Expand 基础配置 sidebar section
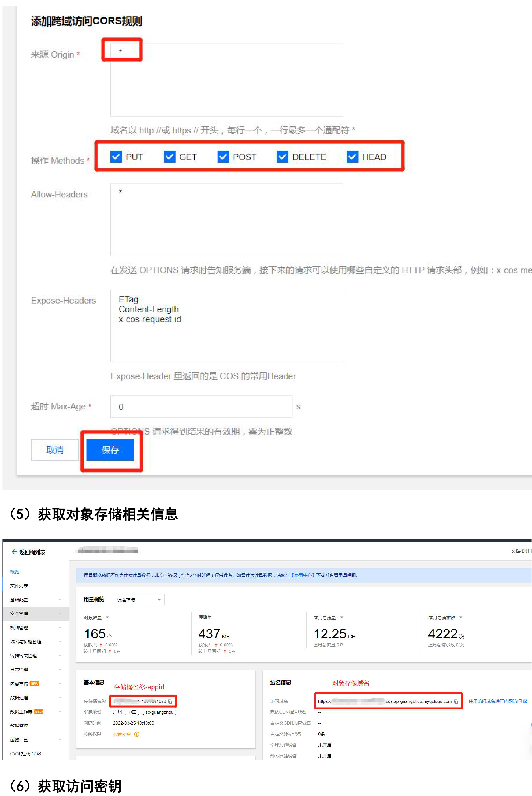 click(x=35, y=600)
